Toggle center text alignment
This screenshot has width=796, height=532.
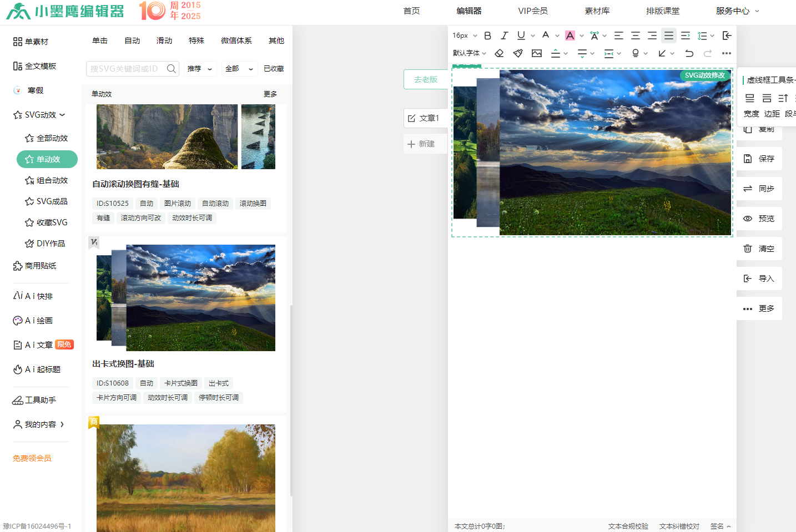tap(636, 36)
